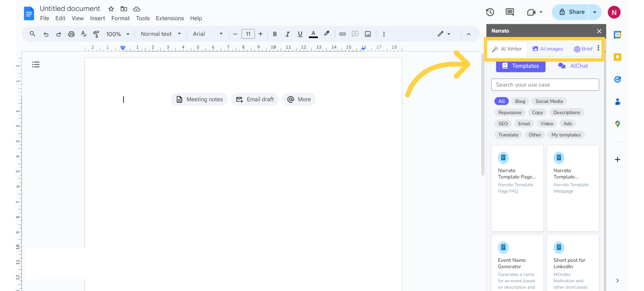Open the Help menu

(x=196, y=18)
